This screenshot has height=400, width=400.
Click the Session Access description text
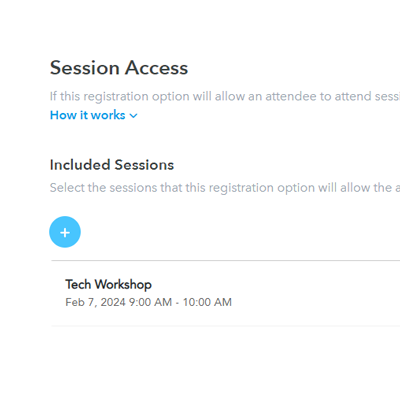(225, 96)
